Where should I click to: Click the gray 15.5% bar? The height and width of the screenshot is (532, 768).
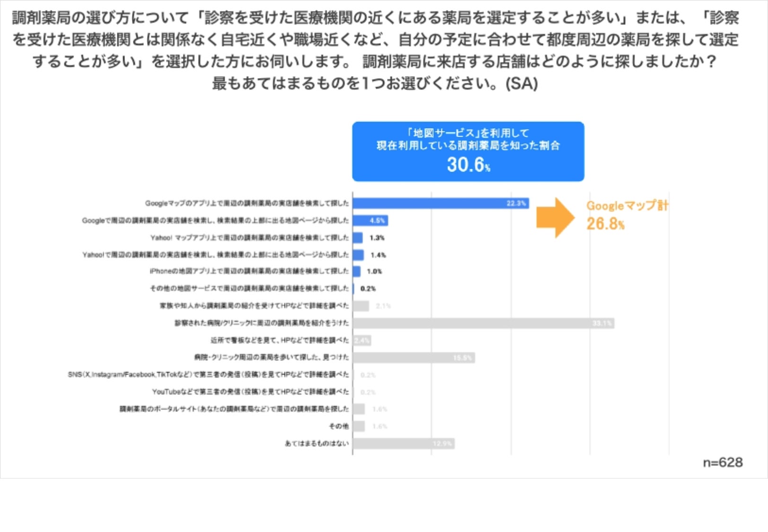coord(413,358)
